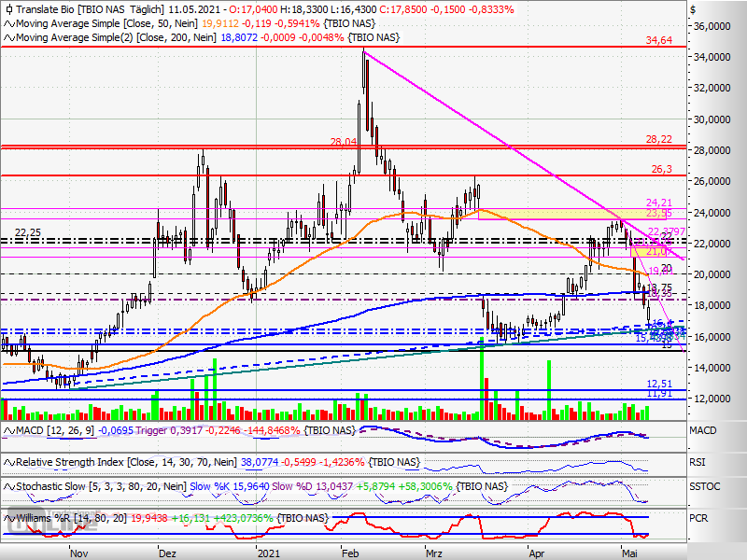This screenshot has height=560, width=747.
Task: Click the SSTOC panel label on the right
Action: coord(705,486)
